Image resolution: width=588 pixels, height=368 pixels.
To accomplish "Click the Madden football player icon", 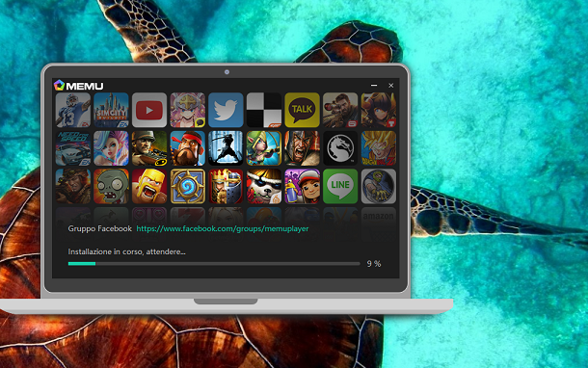I will (x=72, y=110).
